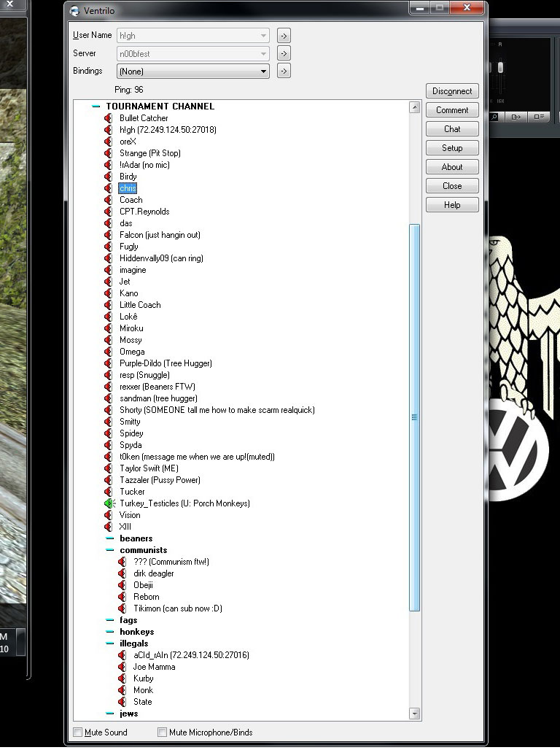Click speaker icon next to oreX

(x=109, y=142)
